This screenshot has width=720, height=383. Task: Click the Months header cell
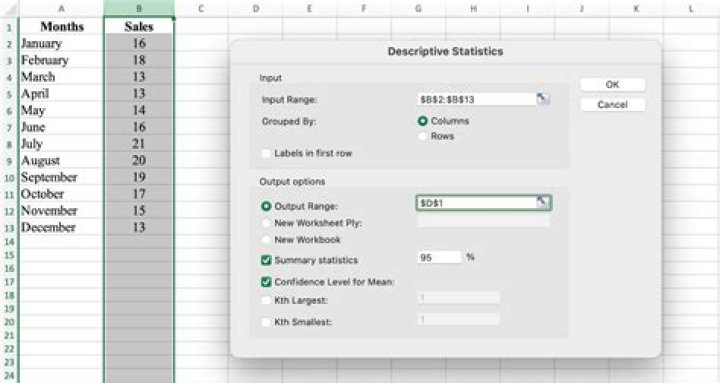click(62, 27)
